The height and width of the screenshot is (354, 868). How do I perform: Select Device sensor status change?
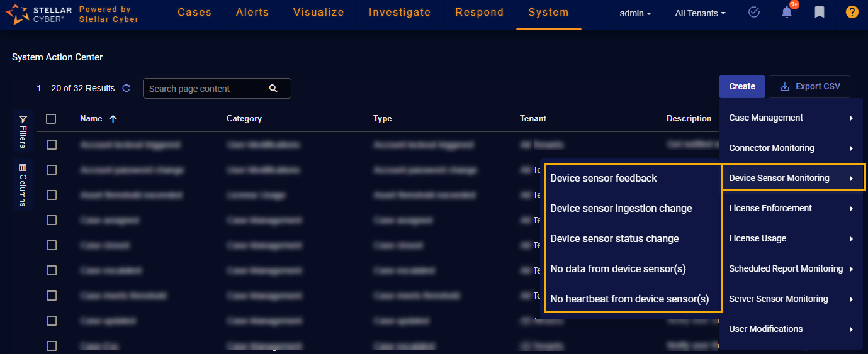(614, 239)
